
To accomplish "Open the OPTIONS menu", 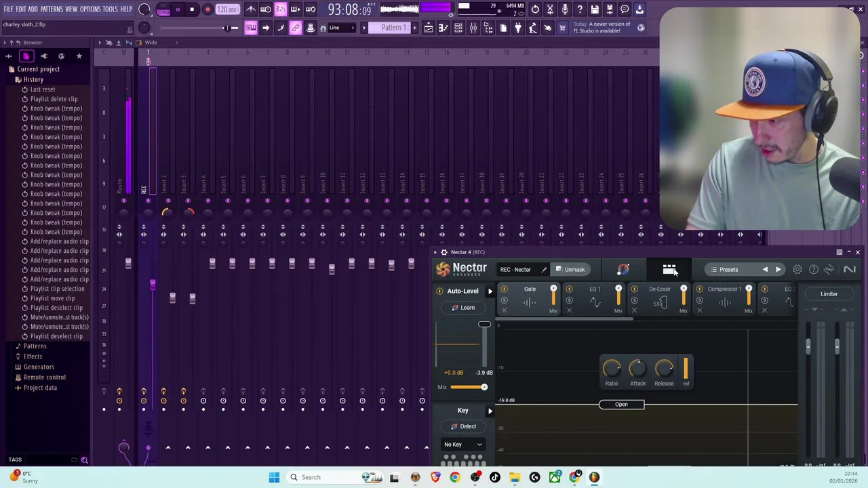I will point(90,9).
